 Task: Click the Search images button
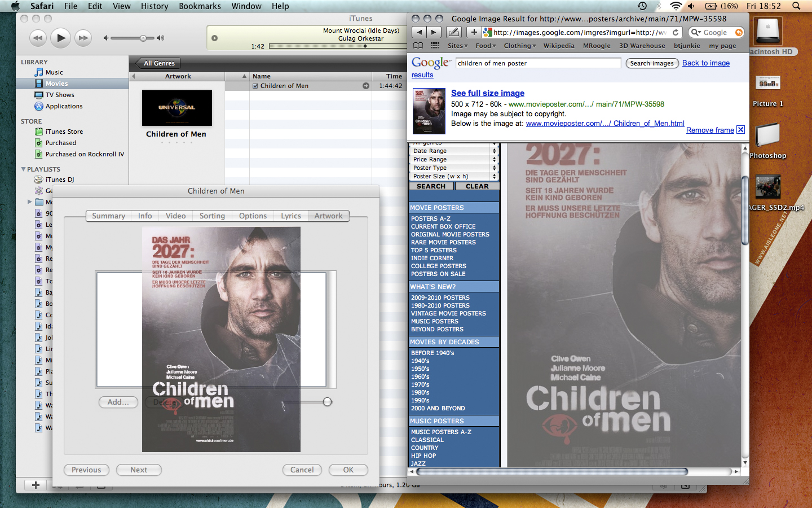coord(652,63)
